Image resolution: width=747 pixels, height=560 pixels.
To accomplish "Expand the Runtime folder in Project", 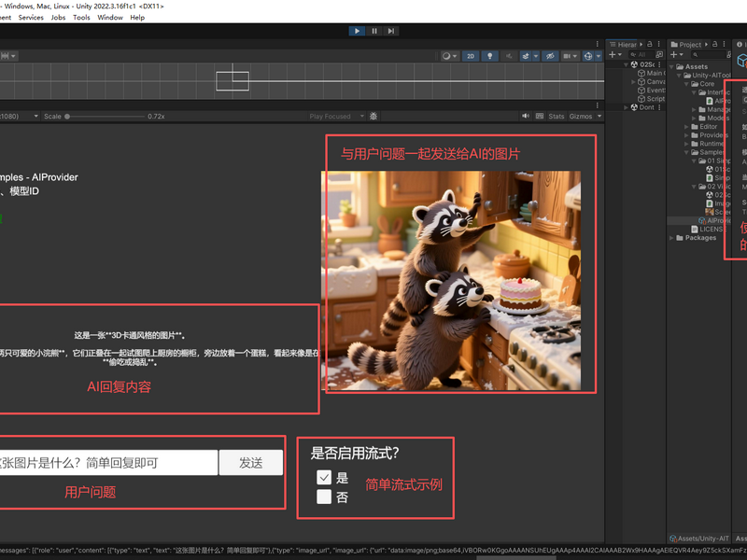I will click(686, 144).
